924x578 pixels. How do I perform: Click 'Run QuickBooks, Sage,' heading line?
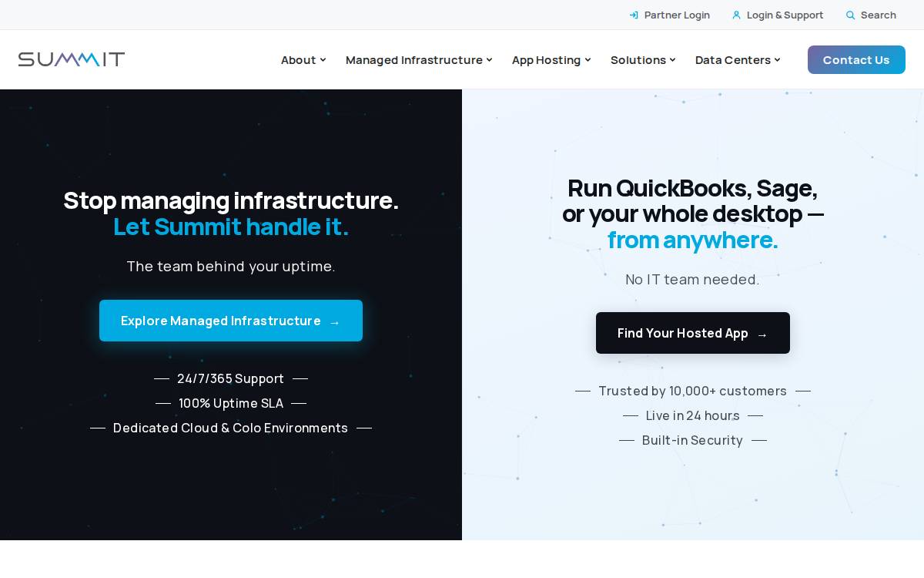click(692, 188)
